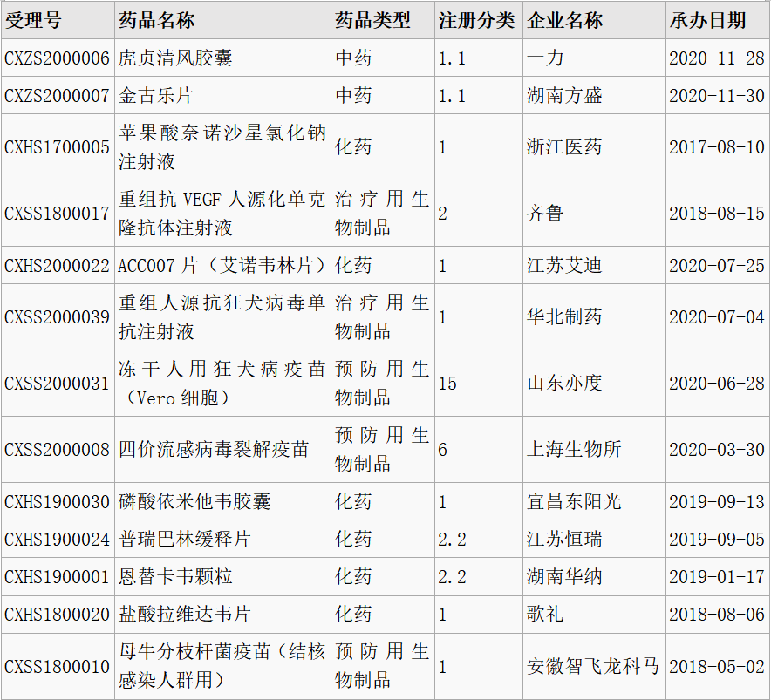This screenshot has width=771, height=700.
Task: Click date 2020-11-28
Action: [x=716, y=58]
